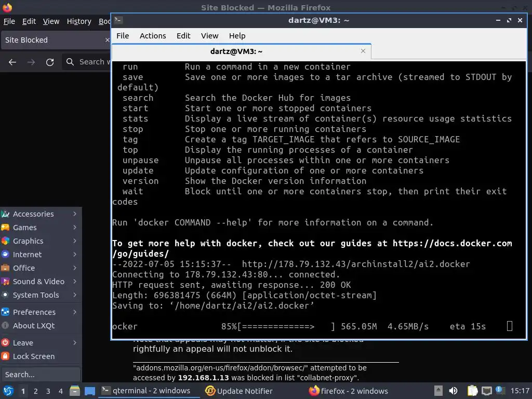Viewport: 532px width, 399px height.
Task: Click the Internet globe icon
Action: coord(5,255)
